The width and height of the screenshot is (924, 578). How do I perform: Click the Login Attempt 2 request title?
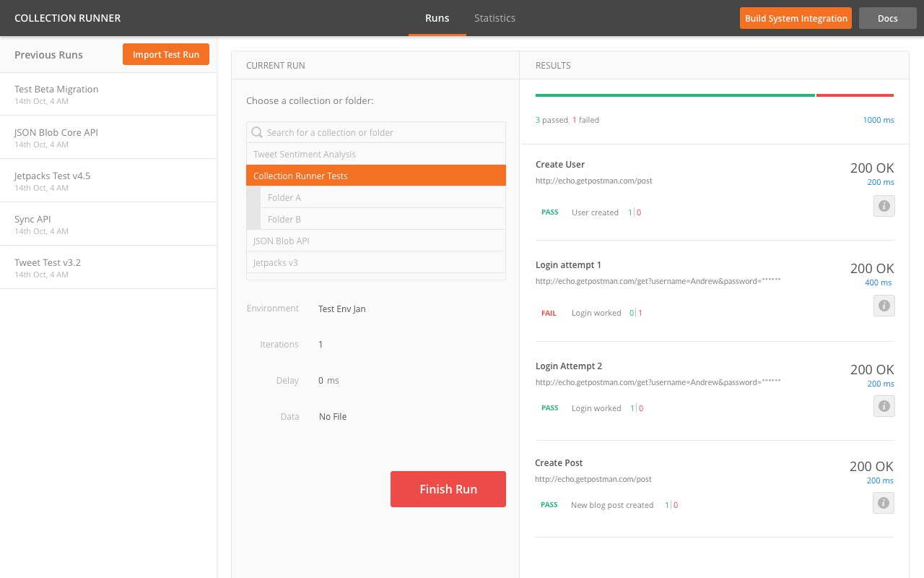(569, 366)
